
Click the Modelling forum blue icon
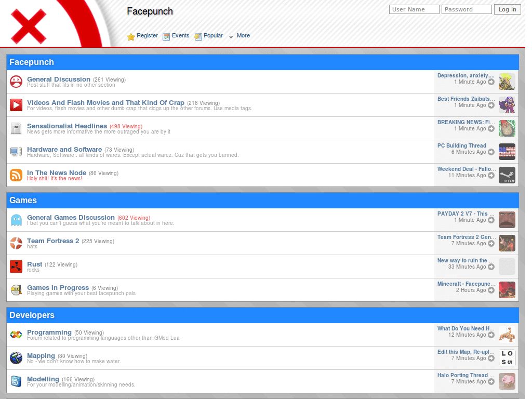[x=16, y=381]
